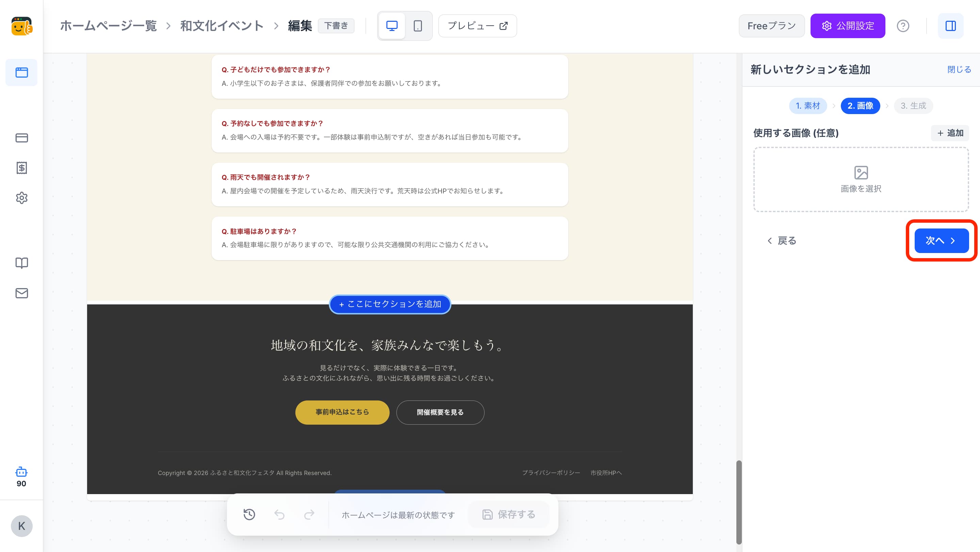This screenshot has height=552, width=980.
Task: Go to step 1. 素材
Action: 808,106
